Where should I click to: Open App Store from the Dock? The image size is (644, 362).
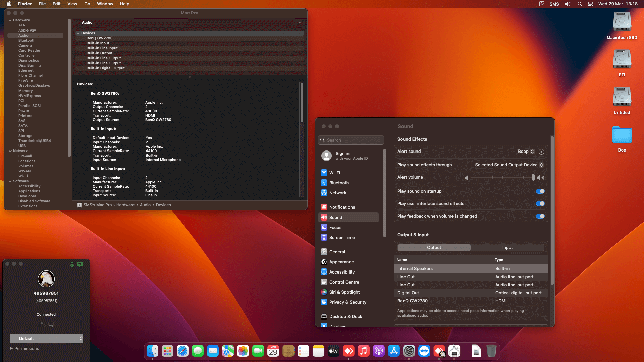click(394, 351)
